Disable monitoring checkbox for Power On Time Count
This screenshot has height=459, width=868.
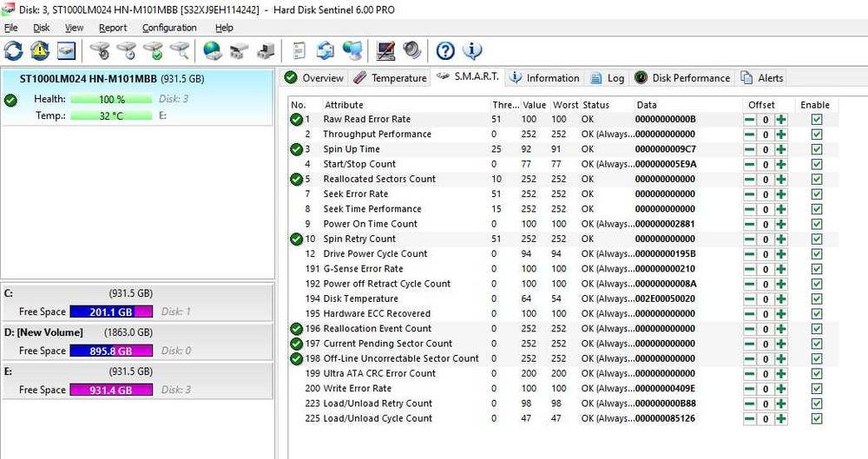[x=817, y=224]
